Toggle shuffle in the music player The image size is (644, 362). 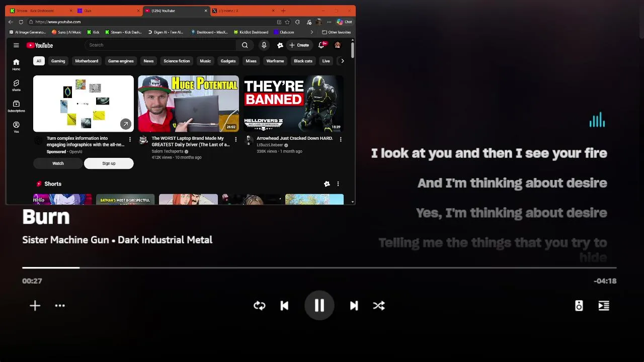[379, 306]
